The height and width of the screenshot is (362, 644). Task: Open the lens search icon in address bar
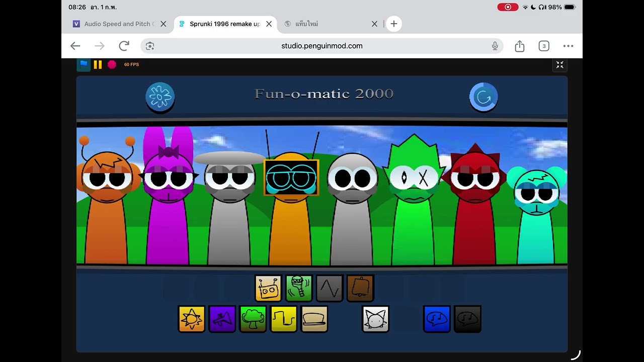(149, 46)
